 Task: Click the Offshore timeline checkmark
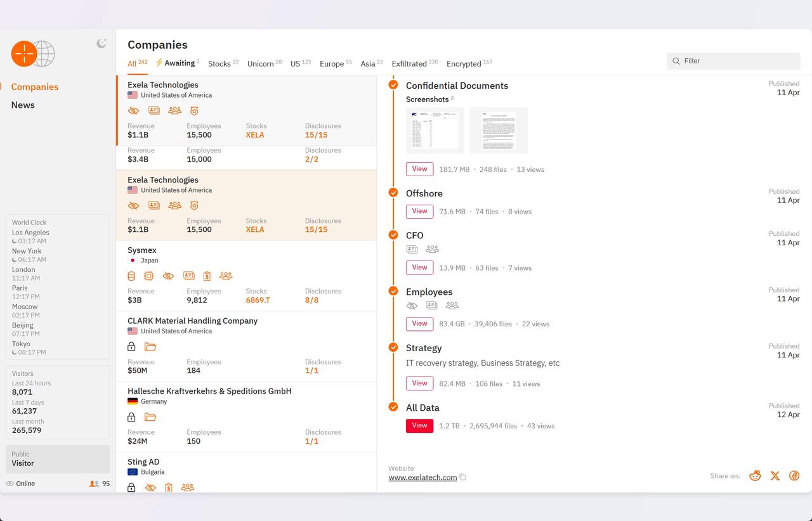[x=393, y=193]
